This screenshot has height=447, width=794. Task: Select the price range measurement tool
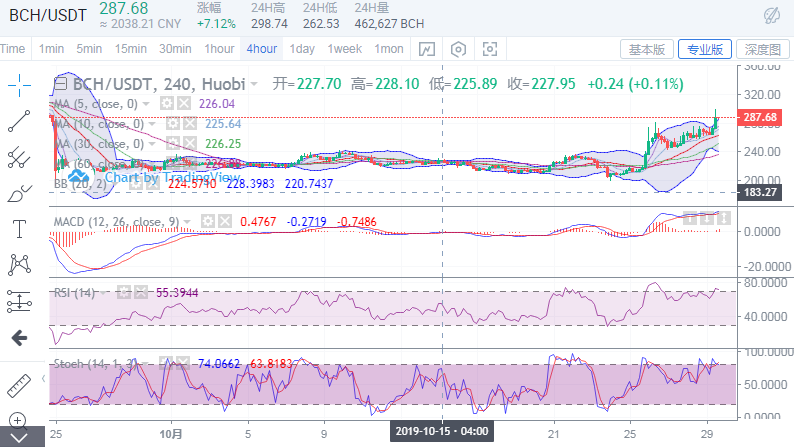pyautogui.click(x=19, y=301)
